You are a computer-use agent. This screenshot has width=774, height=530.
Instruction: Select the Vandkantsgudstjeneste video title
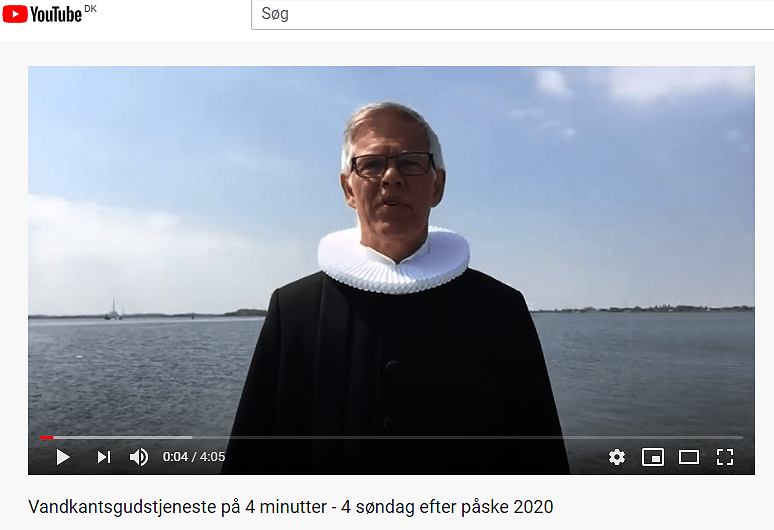click(x=291, y=507)
